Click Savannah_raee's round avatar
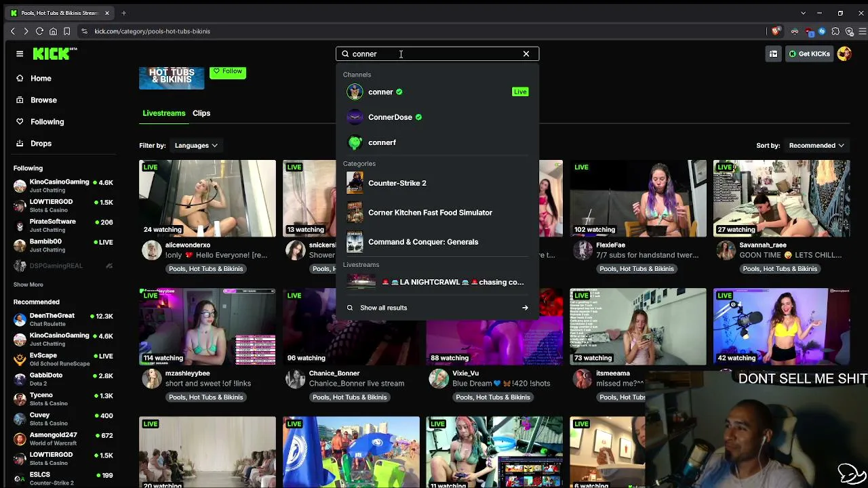The image size is (868, 488). coord(726,250)
